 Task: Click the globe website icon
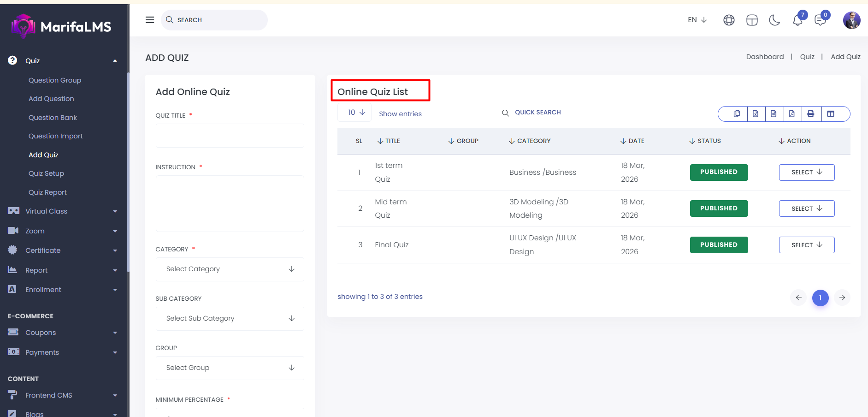coord(729,20)
